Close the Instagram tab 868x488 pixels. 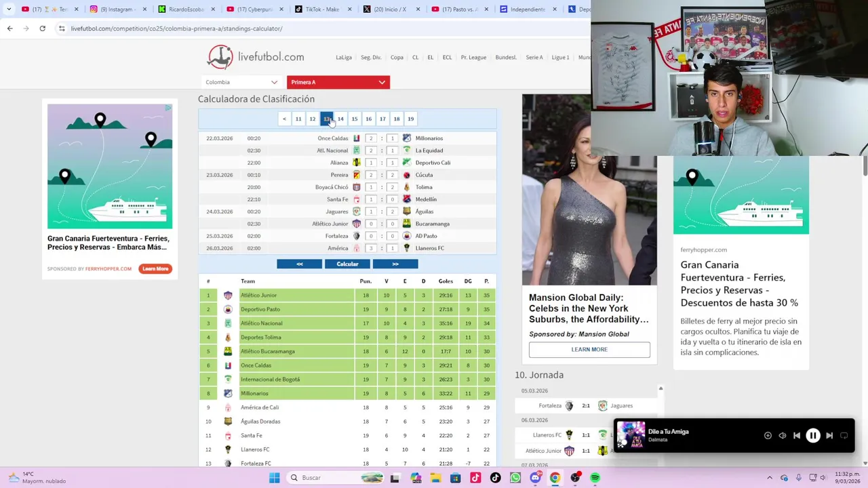(144, 9)
